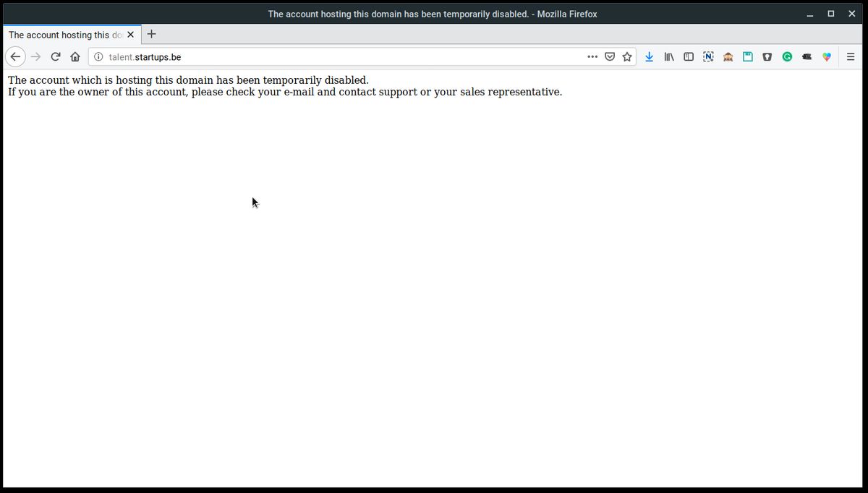The image size is (868, 493).
Task: Show site information for talent.startups.be
Action: click(98, 56)
